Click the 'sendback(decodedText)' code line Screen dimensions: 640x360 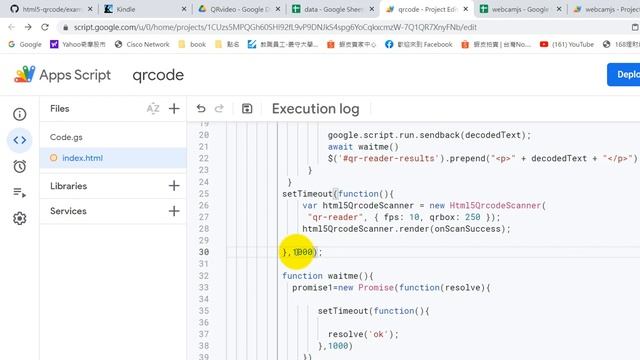[x=429, y=135]
